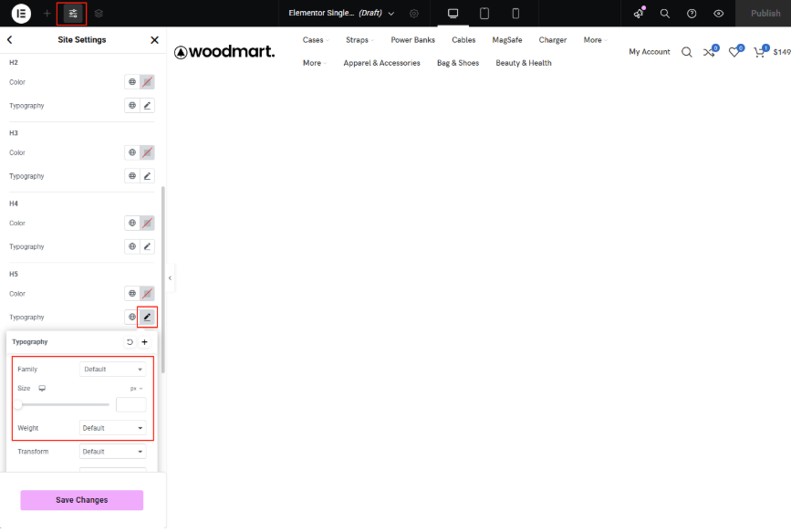Switch to mobile responsive view
Image resolution: width=791 pixels, height=532 pixels.
tap(515, 14)
